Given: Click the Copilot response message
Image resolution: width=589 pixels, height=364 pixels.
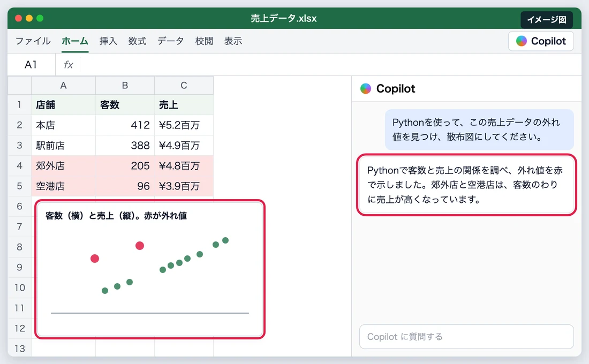Looking at the screenshot, I should point(466,185).
